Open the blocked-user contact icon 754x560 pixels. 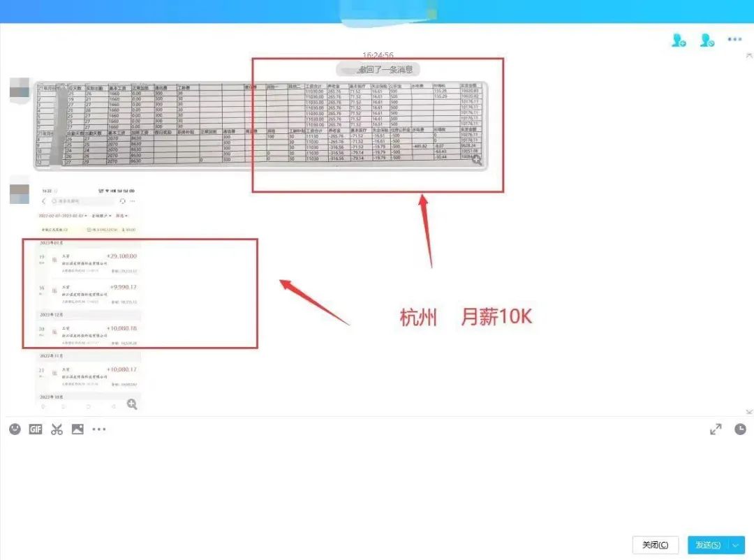click(707, 40)
